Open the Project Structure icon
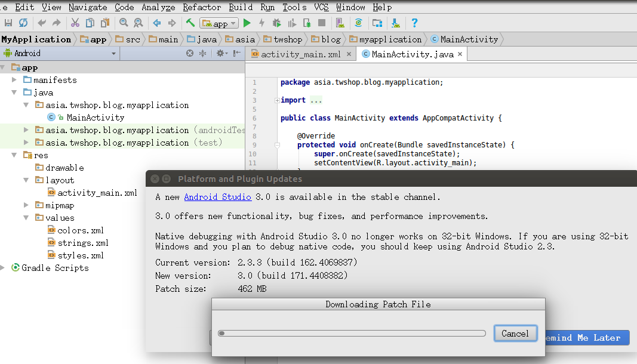Screen dimensions: 637x364 (x=377, y=23)
